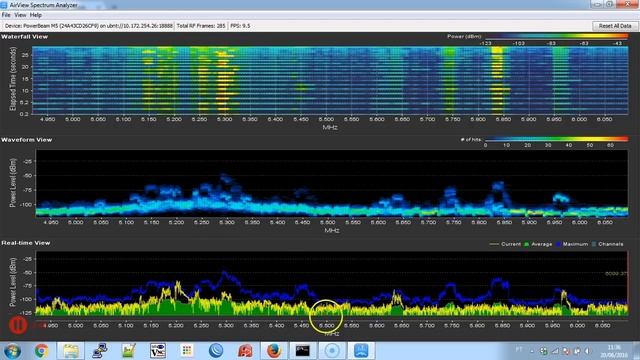The height and width of the screenshot is (360, 640).
Task: Show hidden system tray icons
Action: click(532, 351)
